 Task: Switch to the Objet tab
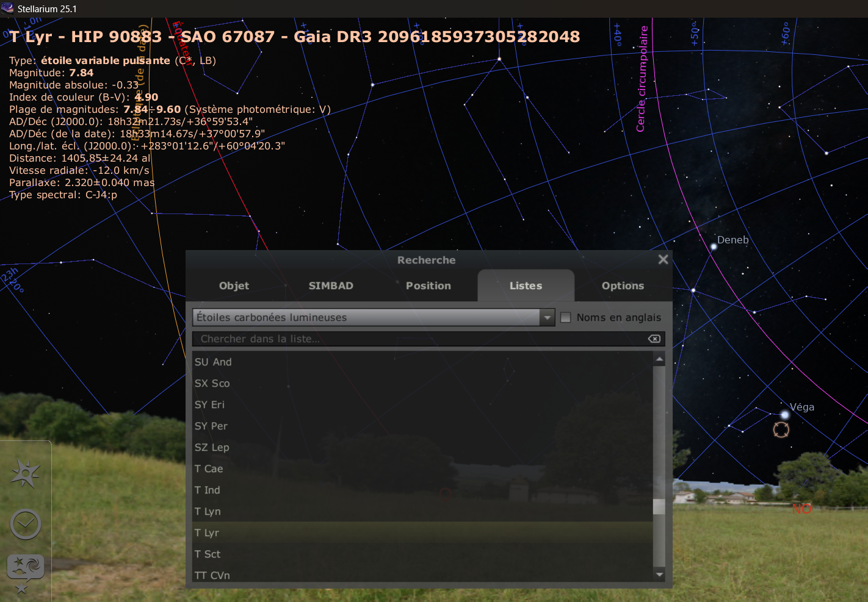click(x=234, y=285)
